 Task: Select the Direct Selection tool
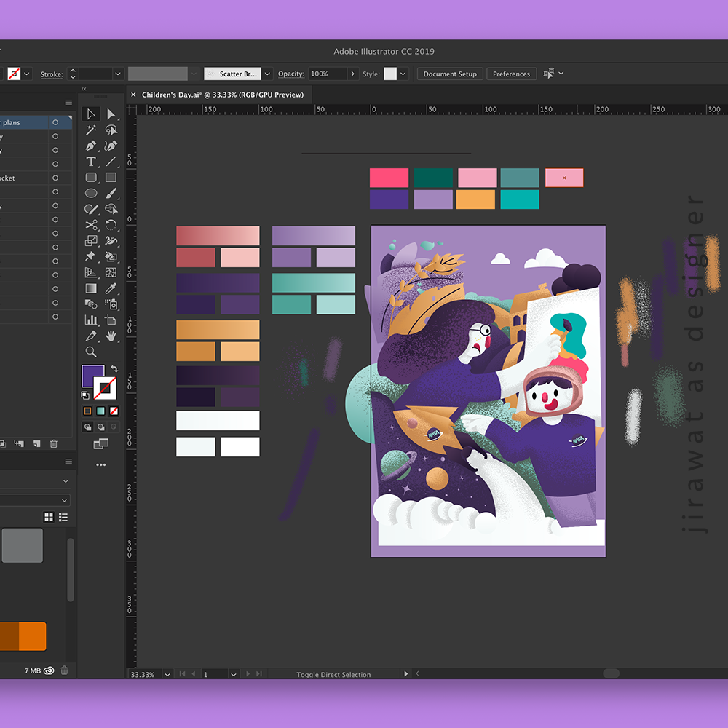pyautogui.click(x=111, y=114)
